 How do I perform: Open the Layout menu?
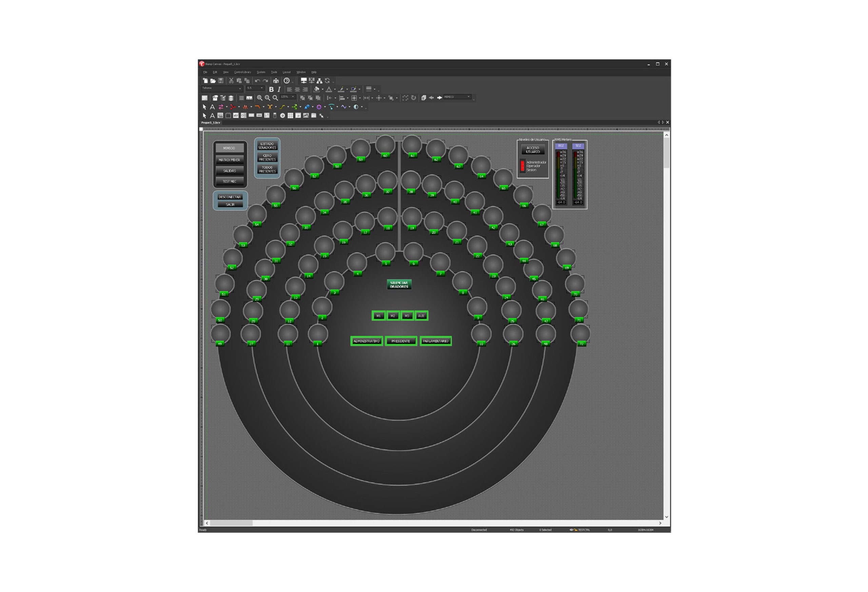(286, 72)
